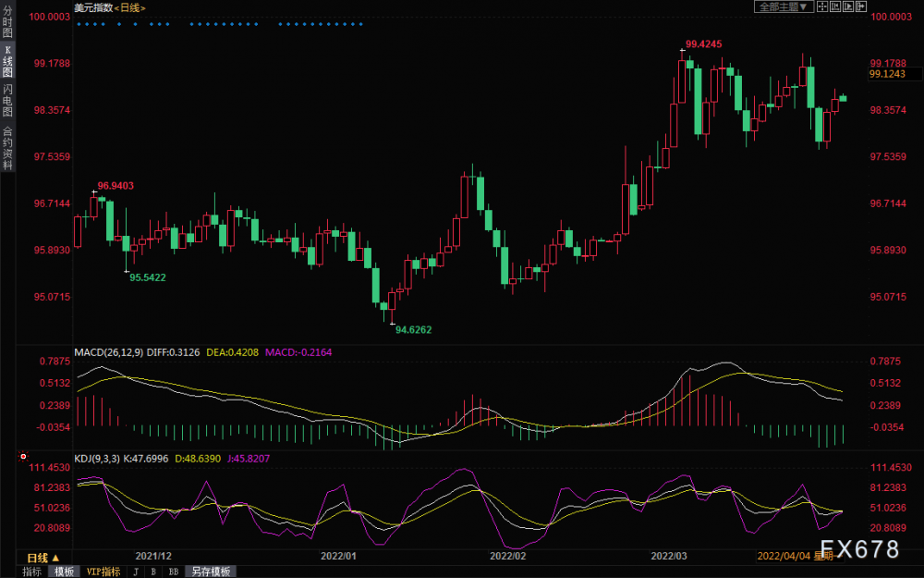Click the DEA:0.4208 value
The width and height of the screenshot is (924, 578).
click(232, 352)
